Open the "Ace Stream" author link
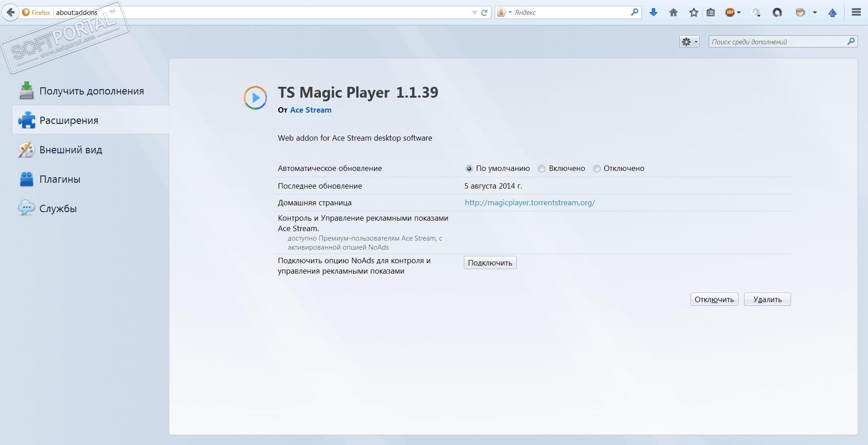This screenshot has width=868, height=445. [x=311, y=110]
